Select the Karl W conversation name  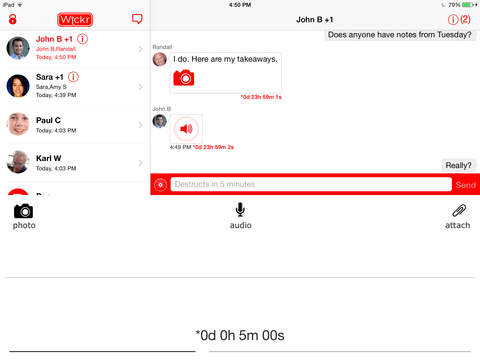click(49, 158)
